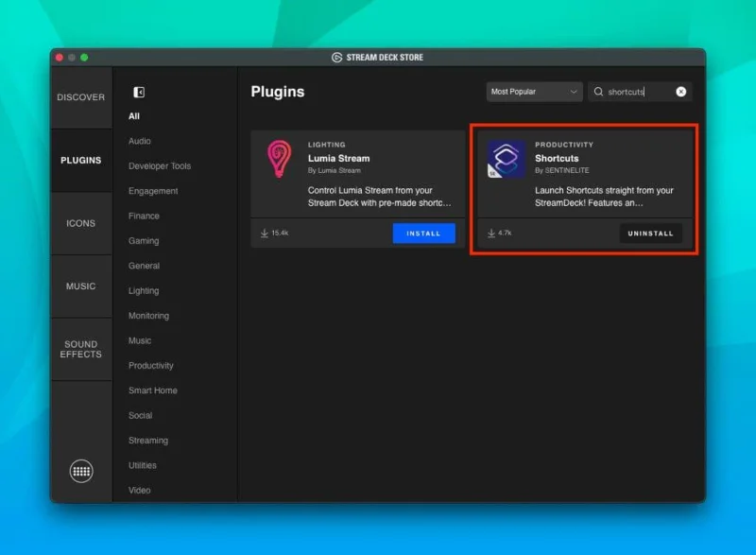
Task: Click the 'By SENTINELITE' author text
Action: point(561,171)
